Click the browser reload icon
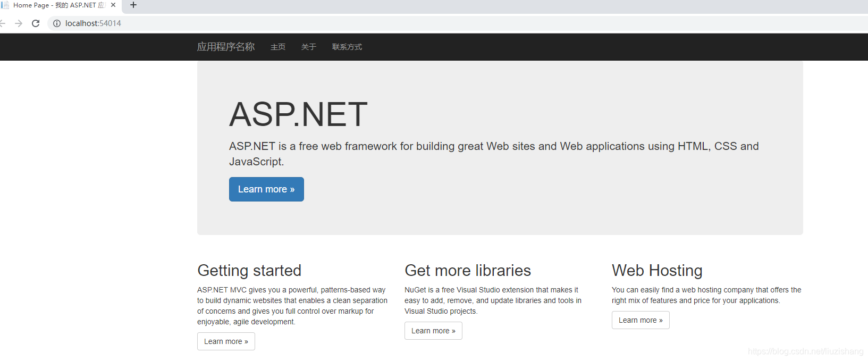868x361 pixels. [36, 23]
